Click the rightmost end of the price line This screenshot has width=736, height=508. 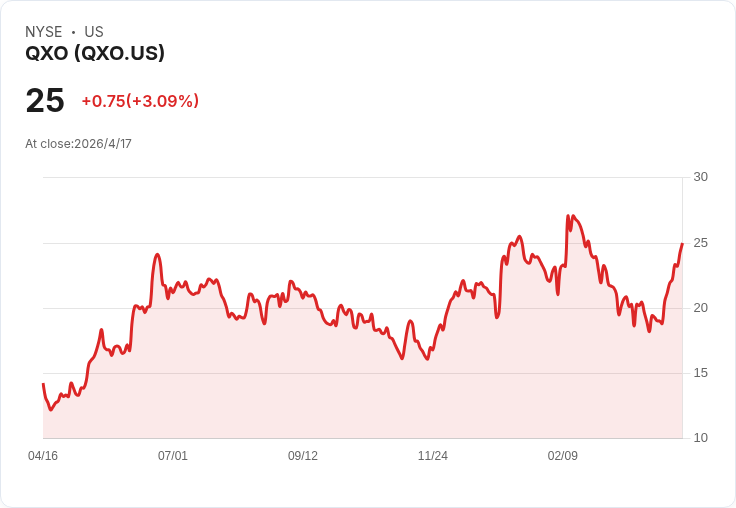coord(682,244)
